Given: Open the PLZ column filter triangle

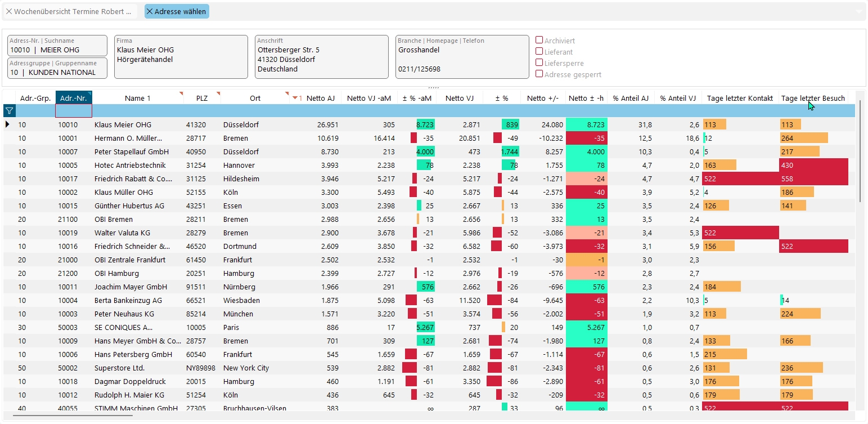Looking at the screenshot, I should point(218,93).
